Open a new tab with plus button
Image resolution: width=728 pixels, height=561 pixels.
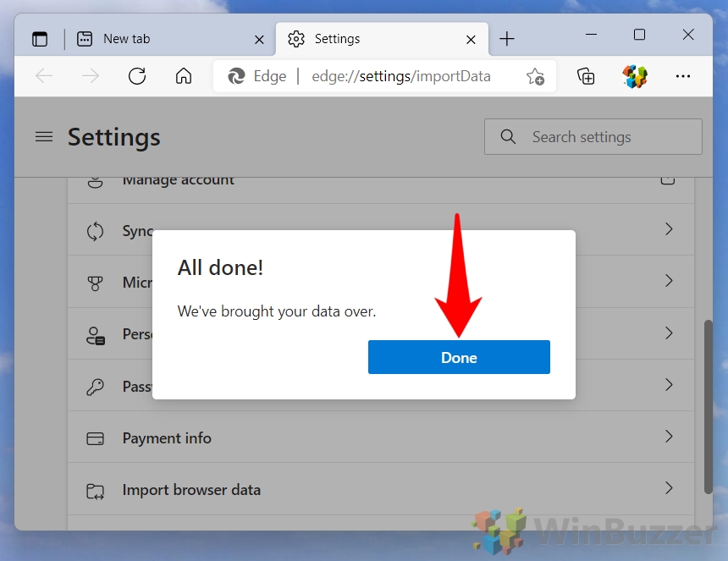507,39
